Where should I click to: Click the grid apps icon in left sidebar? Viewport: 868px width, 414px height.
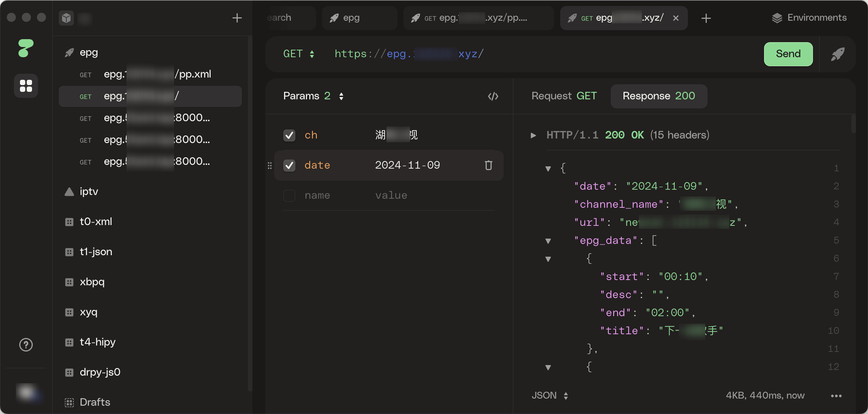coord(26,86)
